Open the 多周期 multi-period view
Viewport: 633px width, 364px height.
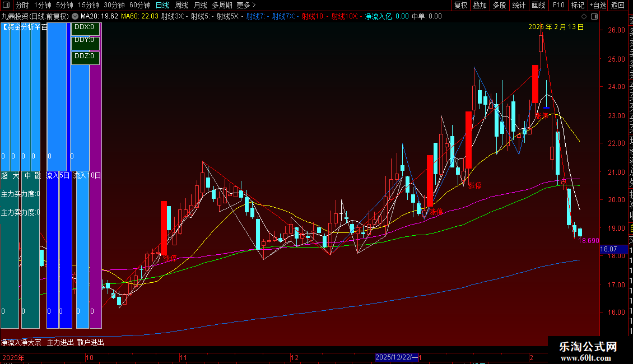[x=222, y=5]
